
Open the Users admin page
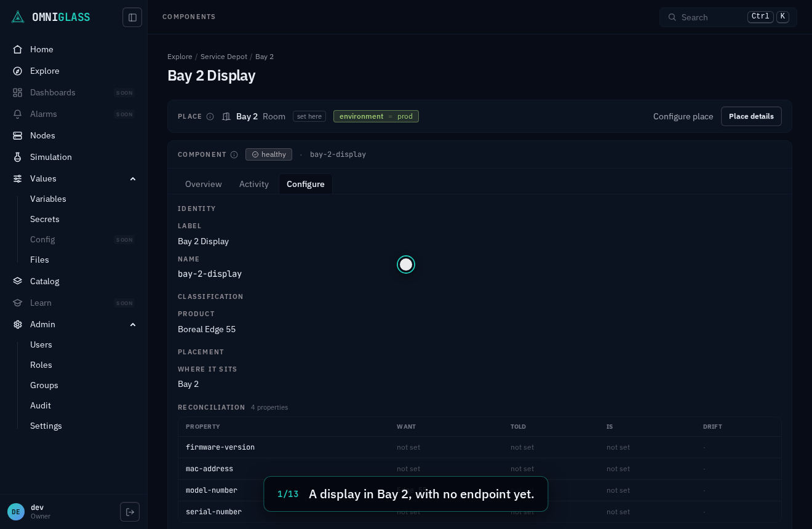point(41,344)
